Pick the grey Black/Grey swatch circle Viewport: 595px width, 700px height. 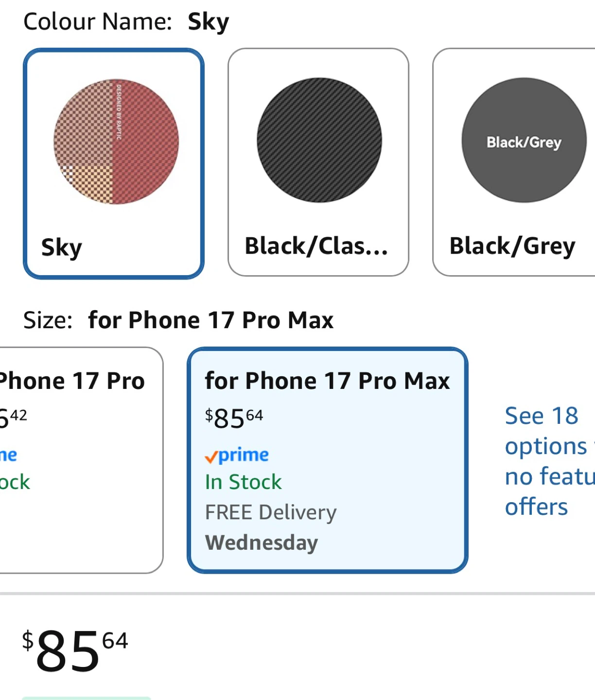pyautogui.click(x=524, y=140)
